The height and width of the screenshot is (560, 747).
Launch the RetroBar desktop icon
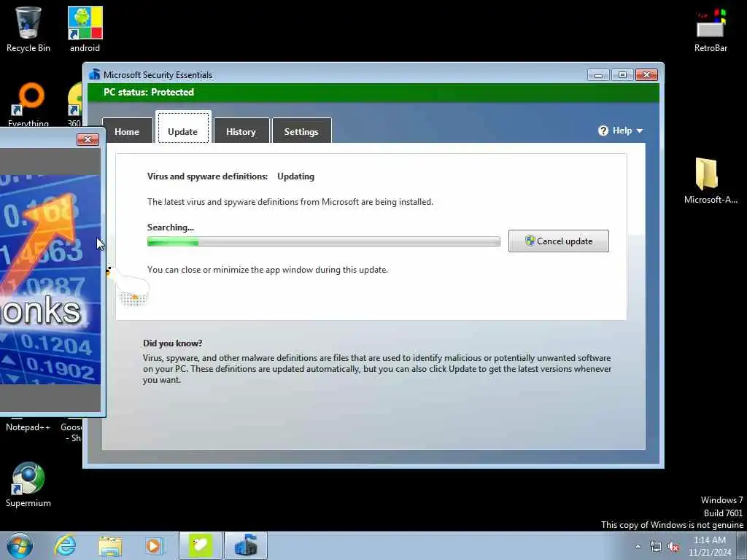(711, 28)
